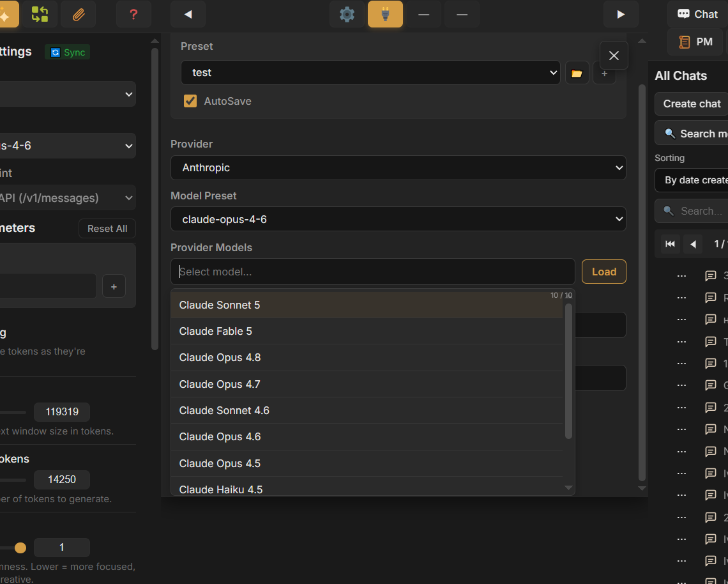Screen dimensions: 728x584
Task: Select Claude Haiku 4.5 model
Action: [367, 487]
